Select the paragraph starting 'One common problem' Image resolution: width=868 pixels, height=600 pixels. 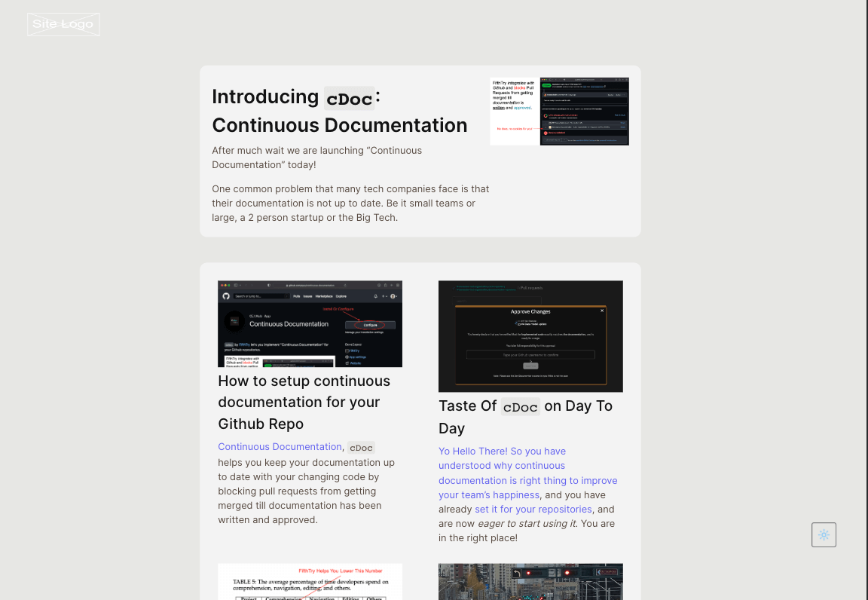(350, 204)
